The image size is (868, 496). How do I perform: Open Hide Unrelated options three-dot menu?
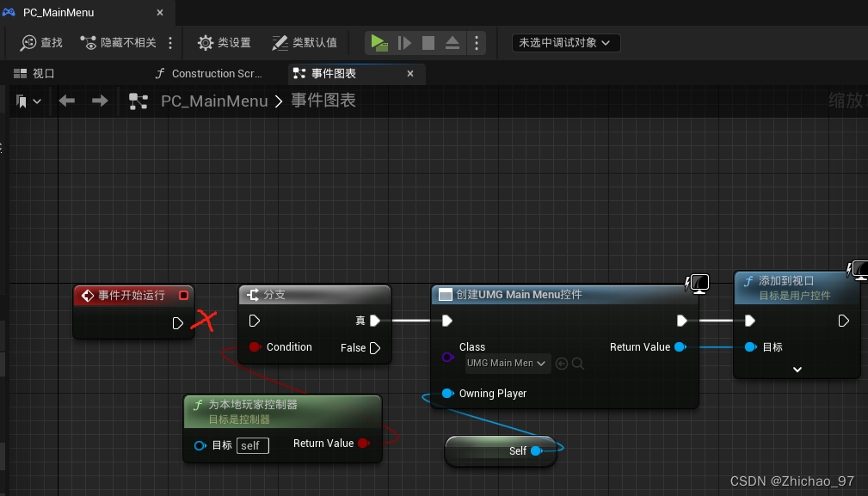[x=170, y=43]
